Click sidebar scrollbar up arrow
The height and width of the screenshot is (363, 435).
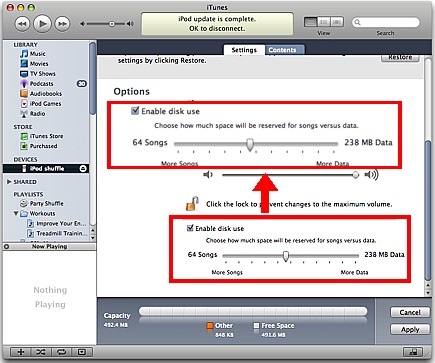tap(93, 230)
